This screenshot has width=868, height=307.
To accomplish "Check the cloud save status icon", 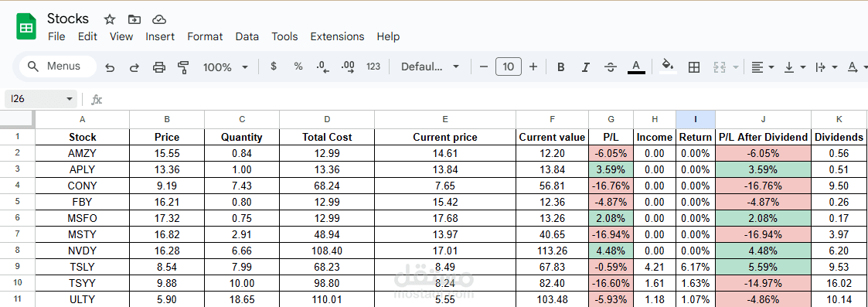I will click(159, 19).
